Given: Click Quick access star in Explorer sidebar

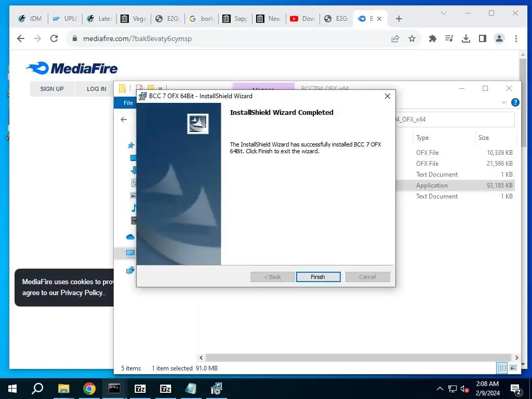Looking at the screenshot, I should [x=130, y=145].
